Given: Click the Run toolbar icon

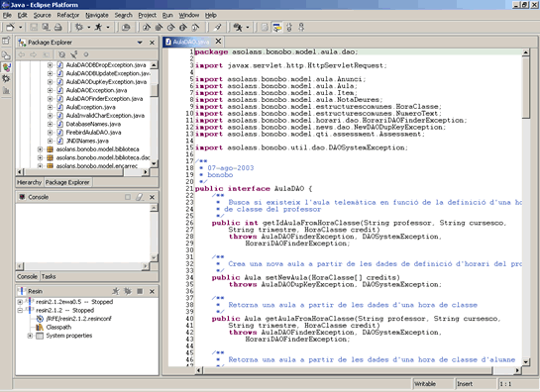Looking at the screenshot, I should click(98, 27).
